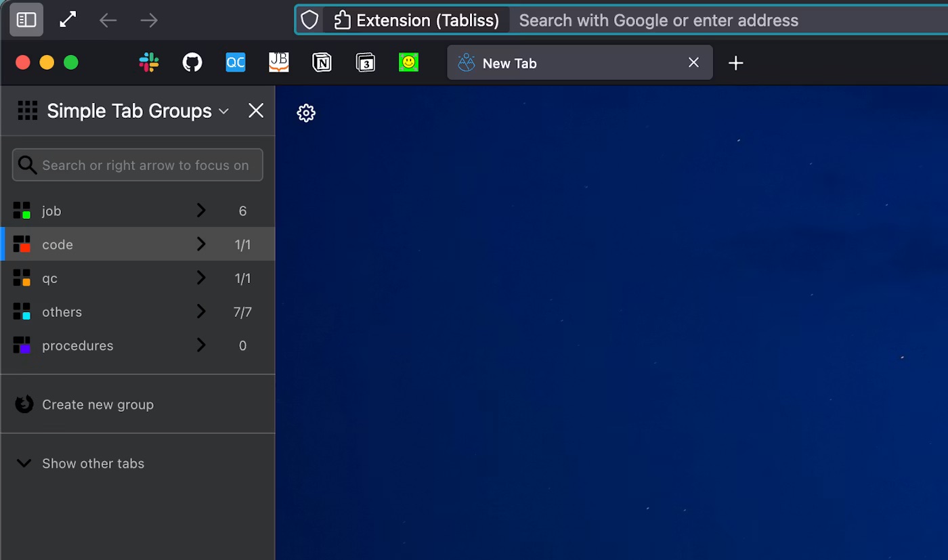Screen dimensions: 948x560
Task: Open a new tab with plus button
Action: (735, 63)
